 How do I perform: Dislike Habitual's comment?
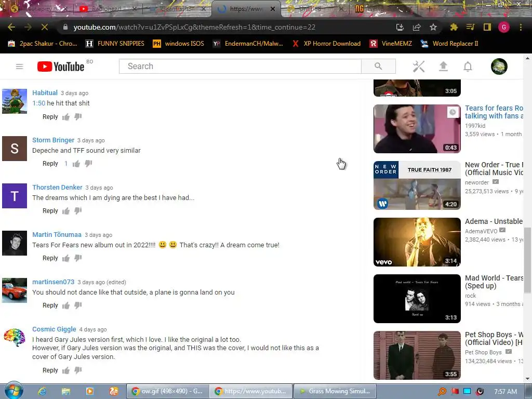coord(78,117)
